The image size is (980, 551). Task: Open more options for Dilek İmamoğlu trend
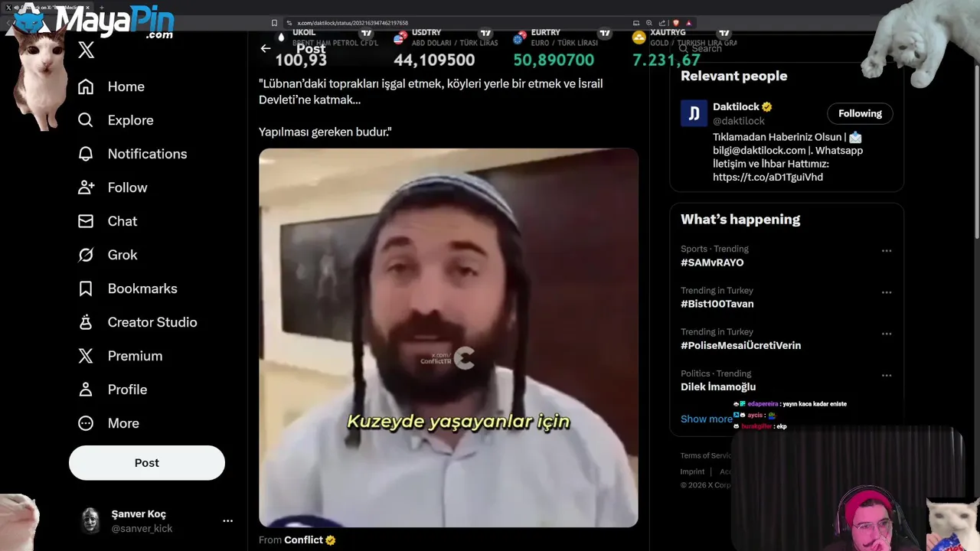coord(887,376)
